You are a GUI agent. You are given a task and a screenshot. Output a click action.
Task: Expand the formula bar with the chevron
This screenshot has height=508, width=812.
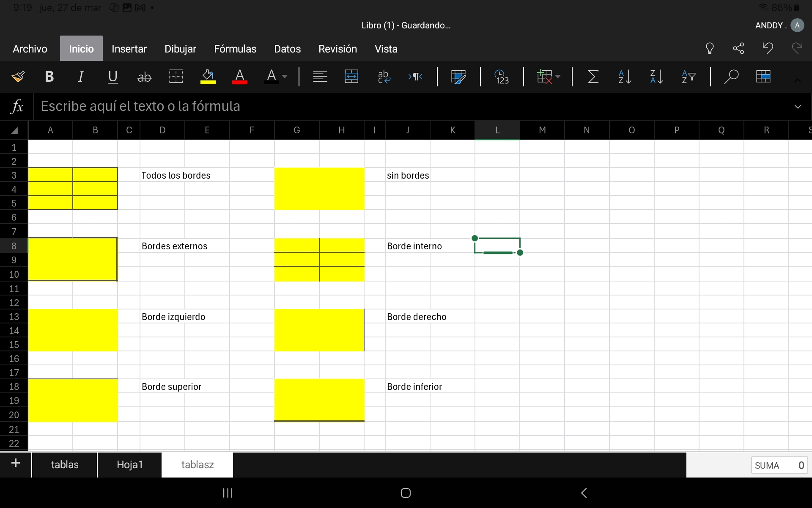tap(798, 107)
